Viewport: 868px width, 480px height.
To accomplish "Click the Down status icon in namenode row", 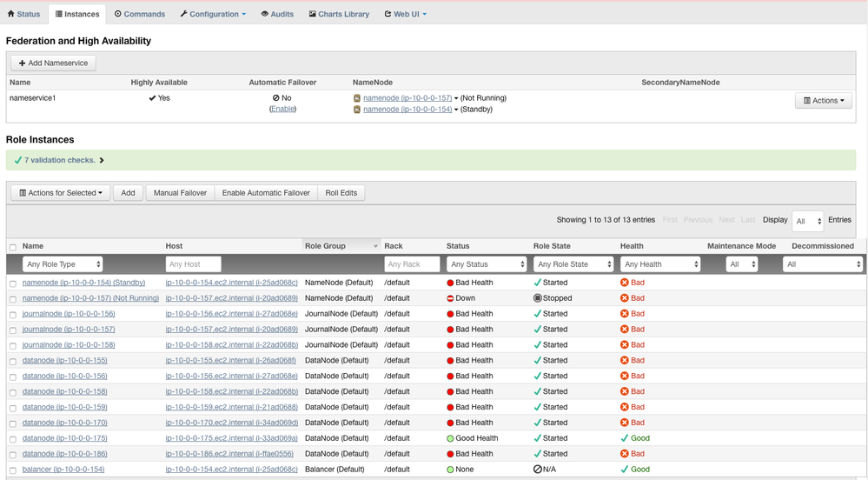I will pos(450,298).
